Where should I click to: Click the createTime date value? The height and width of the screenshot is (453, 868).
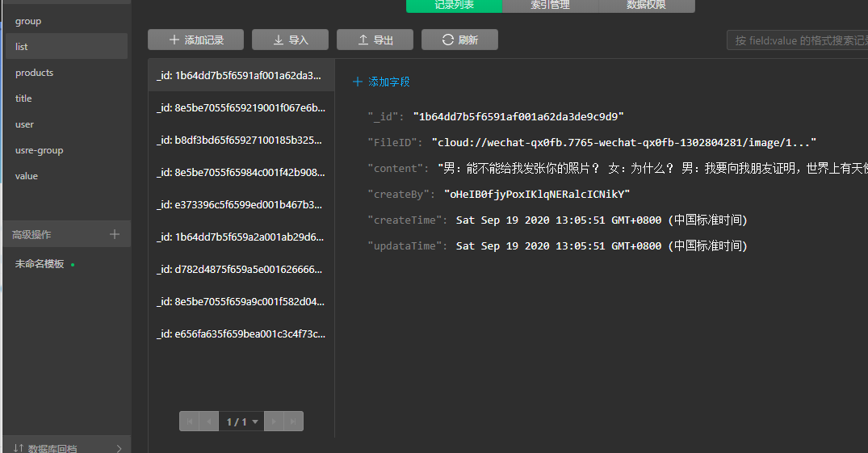(602, 220)
